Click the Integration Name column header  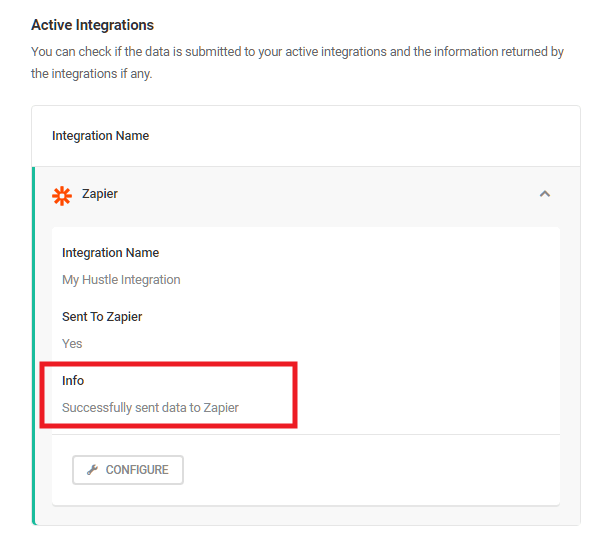click(100, 136)
